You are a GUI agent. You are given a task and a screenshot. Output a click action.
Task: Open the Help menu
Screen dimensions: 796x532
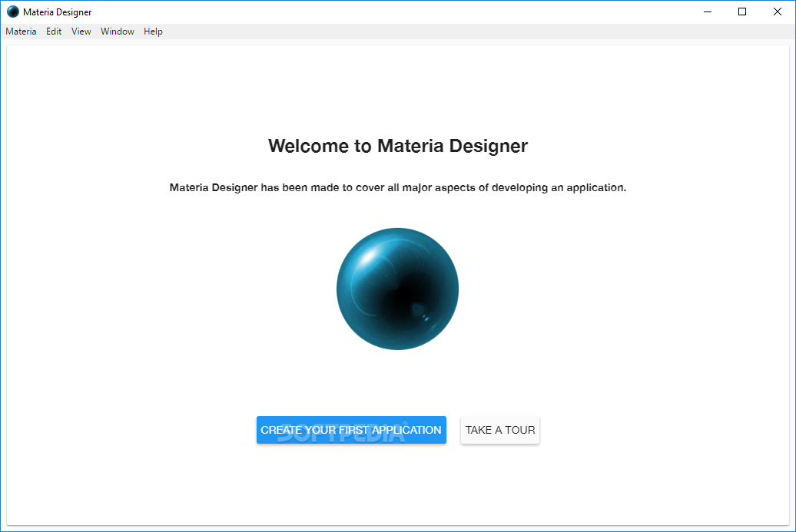153,31
